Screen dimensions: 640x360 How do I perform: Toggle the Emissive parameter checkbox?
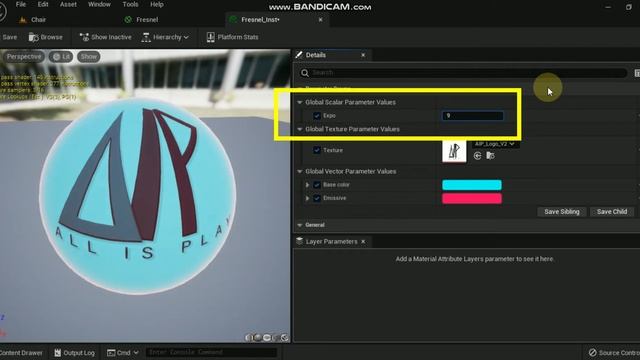tap(317, 198)
